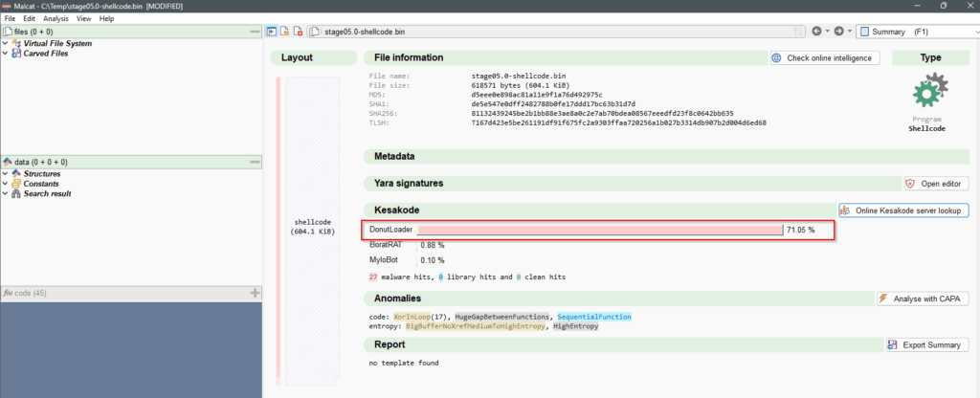Click first toolbar icon left of file path
This screenshot has width=980, height=398.
pyautogui.click(x=271, y=32)
